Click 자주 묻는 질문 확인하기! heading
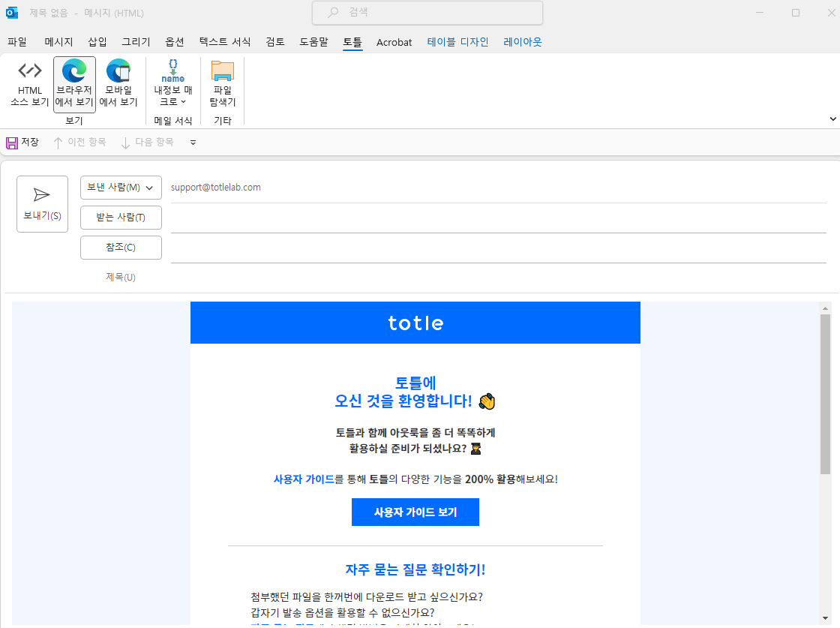840x628 pixels. pyautogui.click(x=415, y=569)
